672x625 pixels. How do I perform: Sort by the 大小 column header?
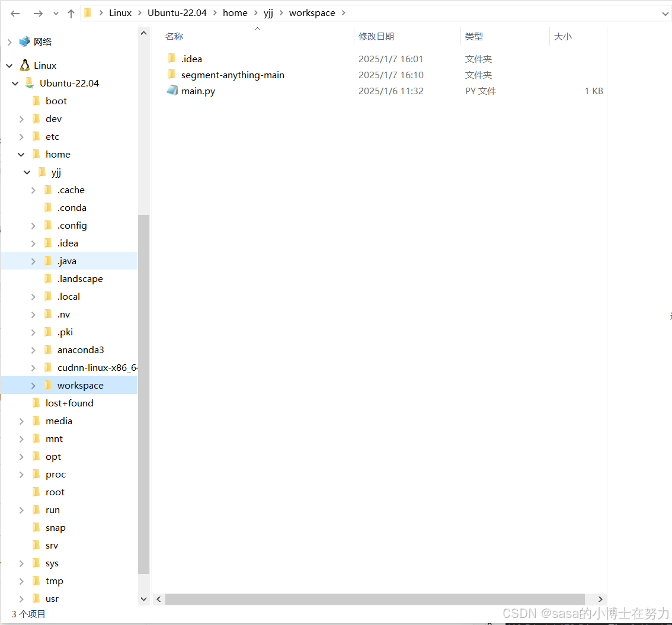click(x=562, y=36)
